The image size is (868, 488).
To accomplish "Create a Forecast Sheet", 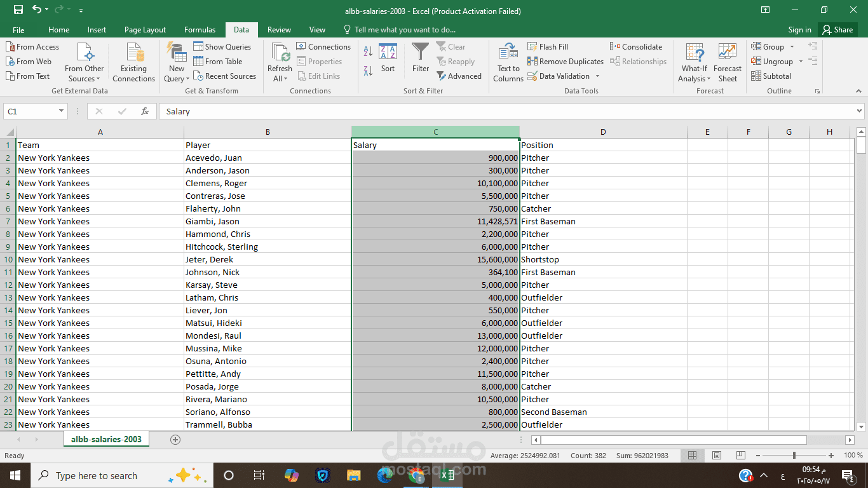I will tap(728, 63).
